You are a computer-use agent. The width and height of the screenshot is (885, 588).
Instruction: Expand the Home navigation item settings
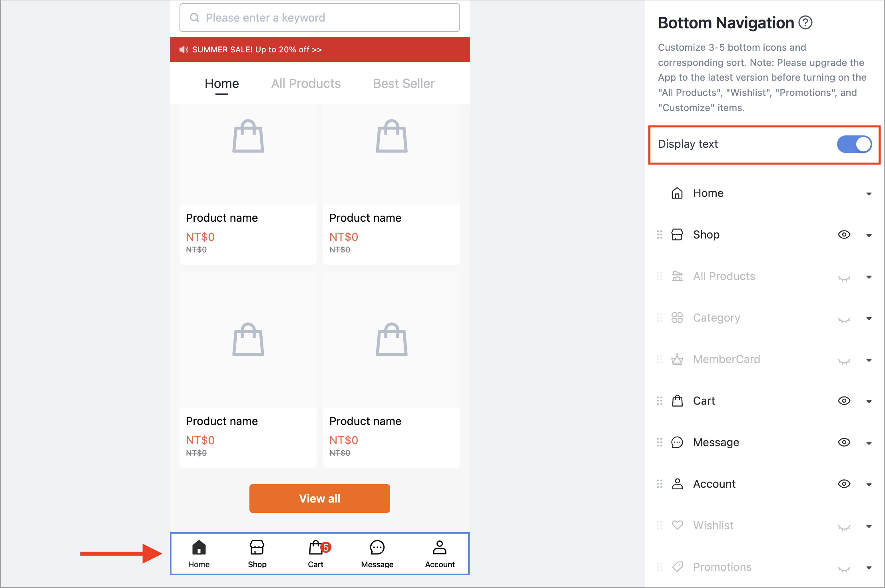(869, 194)
